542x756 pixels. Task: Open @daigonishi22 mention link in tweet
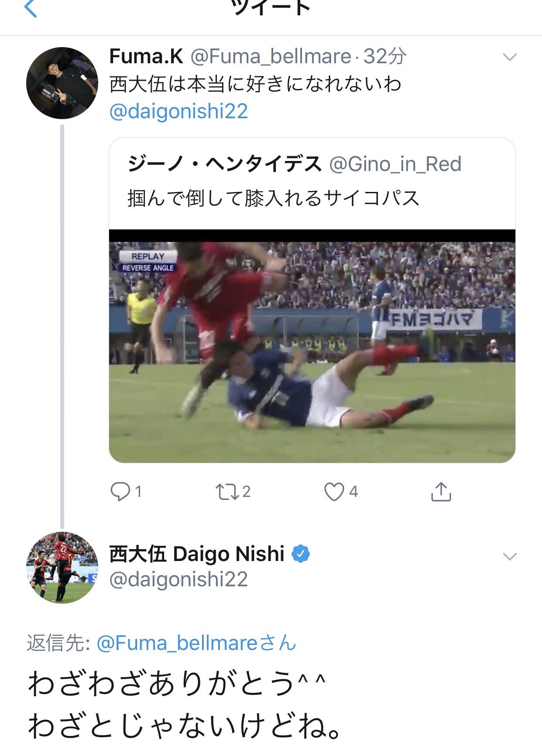178,111
